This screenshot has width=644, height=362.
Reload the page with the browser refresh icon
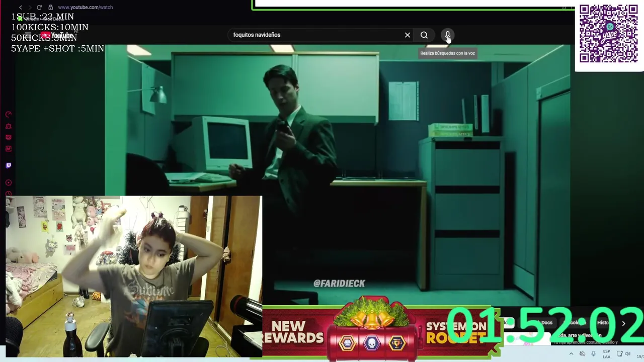click(39, 7)
